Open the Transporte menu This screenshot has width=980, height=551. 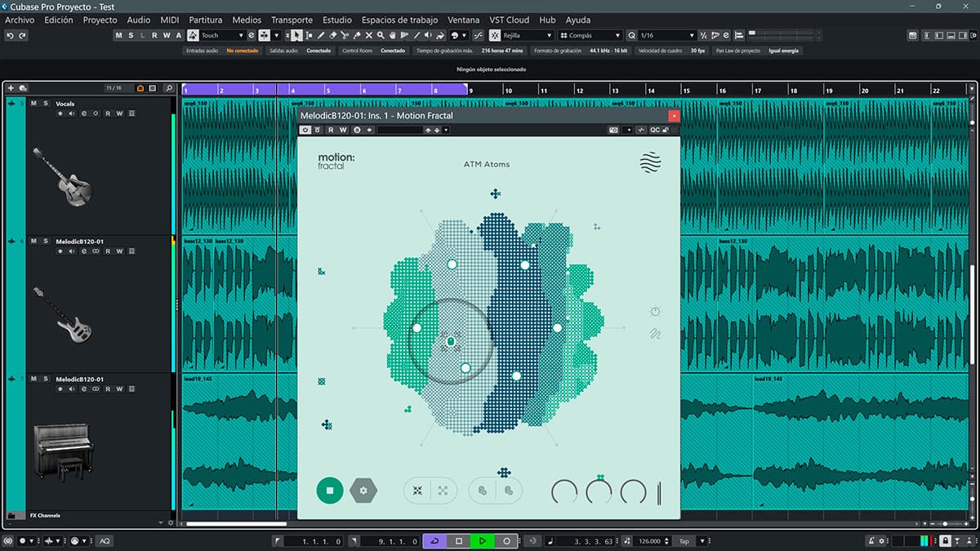tap(292, 20)
